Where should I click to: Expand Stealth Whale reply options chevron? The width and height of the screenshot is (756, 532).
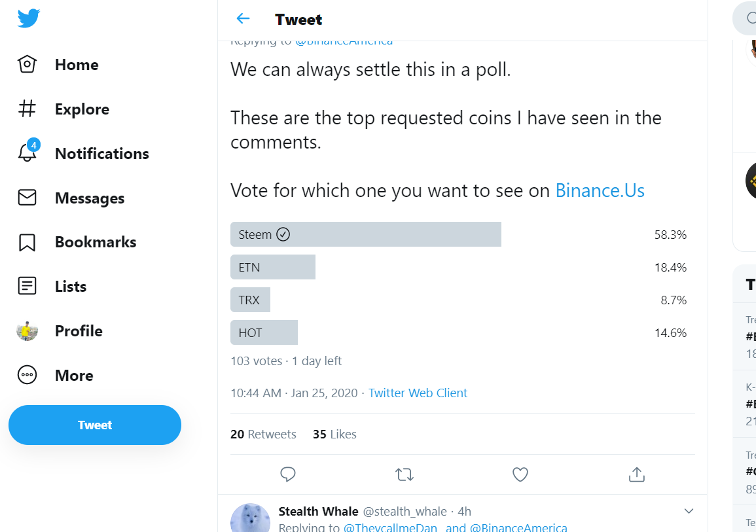(x=689, y=511)
